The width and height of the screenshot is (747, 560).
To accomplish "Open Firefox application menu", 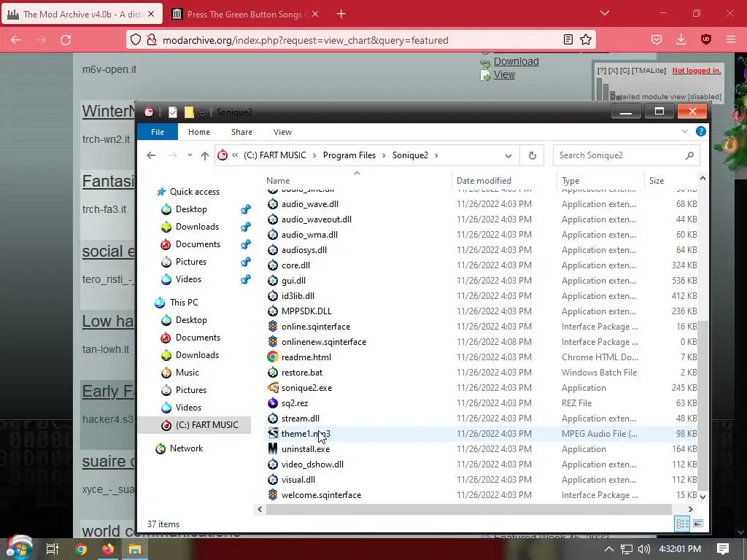I will tap(731, 40).
